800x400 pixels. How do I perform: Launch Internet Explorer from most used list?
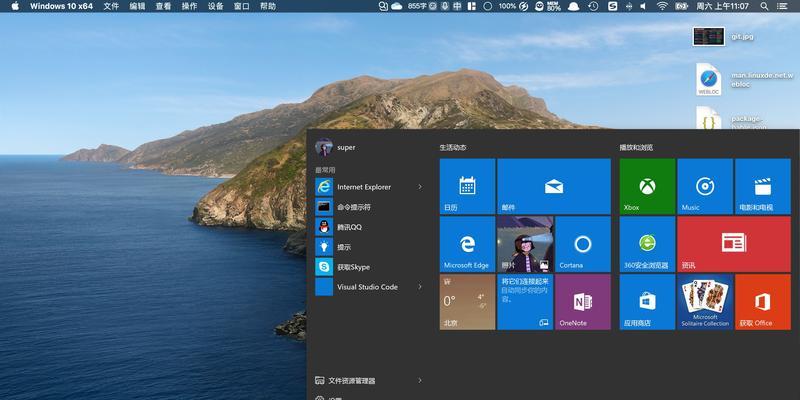pyautogui.click(x=369, y=187)
